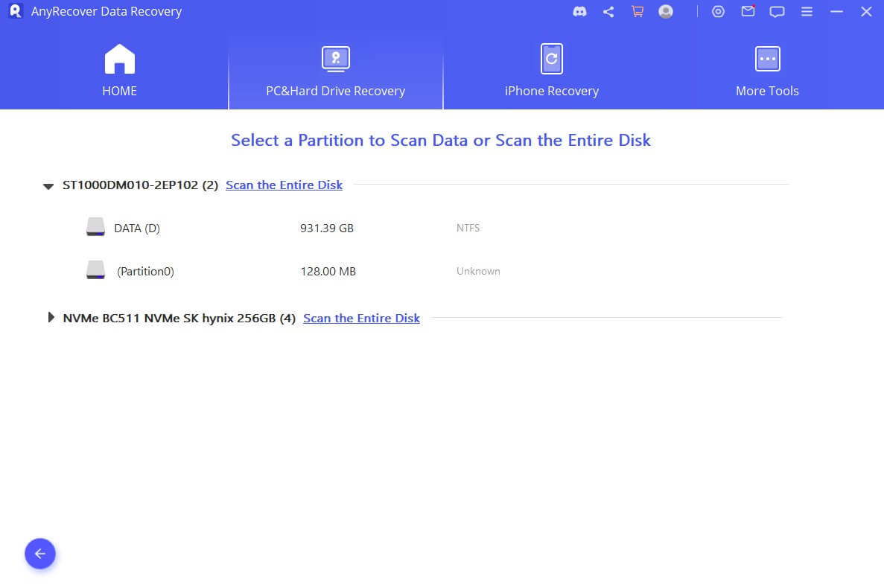
Task: Select the (Partition0) unknown partition
Action: click(144, 272)
